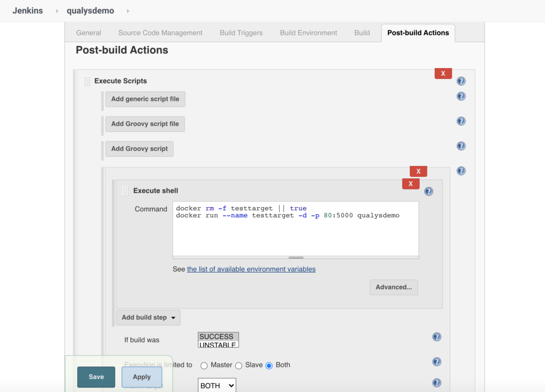This screenshot has width=545, height=392.
Task: Click Add generic script file button
Action: pyautogui.click(x=145, y=99)
